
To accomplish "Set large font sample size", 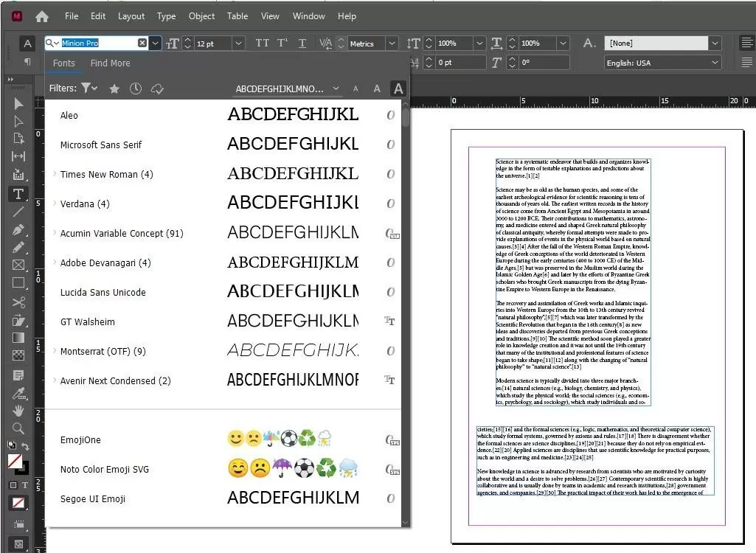I will 398,88.
